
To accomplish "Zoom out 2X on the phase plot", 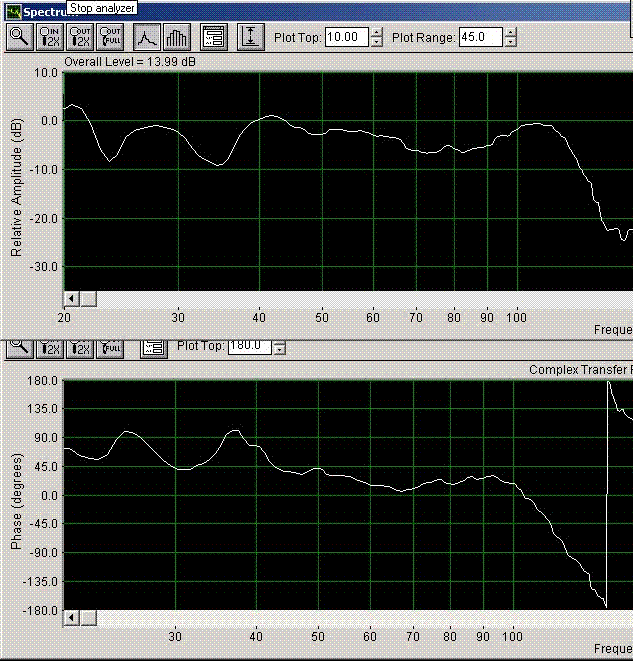I will pyautogui.click(x=80, y=348).
